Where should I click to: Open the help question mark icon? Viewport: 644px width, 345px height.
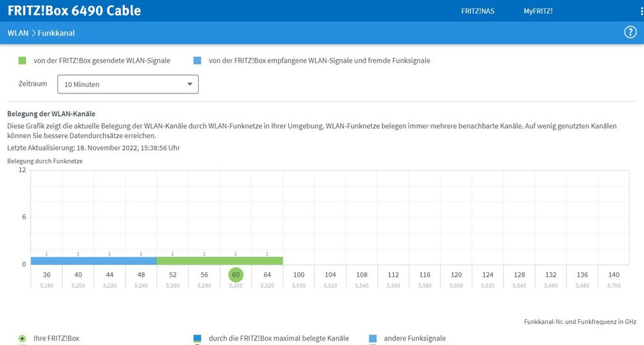[630, 32]
